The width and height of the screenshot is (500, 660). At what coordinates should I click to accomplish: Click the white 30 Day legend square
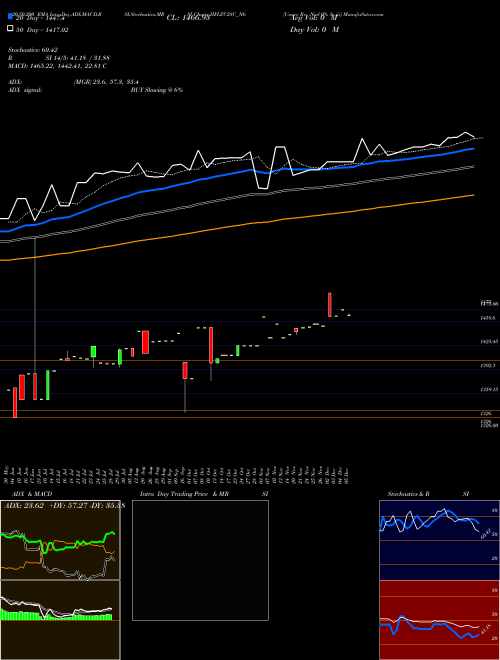coord(10,29)
